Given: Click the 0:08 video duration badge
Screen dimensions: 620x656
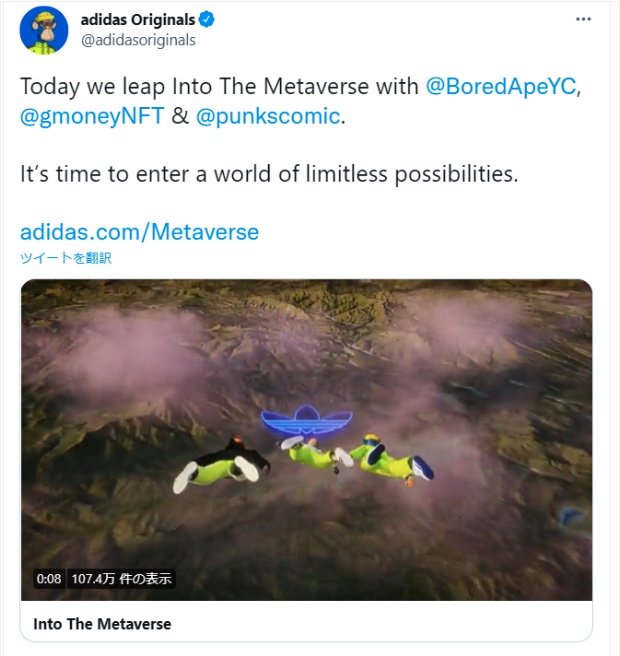Looking at the screenshot, I should click(x=49, y=579).
